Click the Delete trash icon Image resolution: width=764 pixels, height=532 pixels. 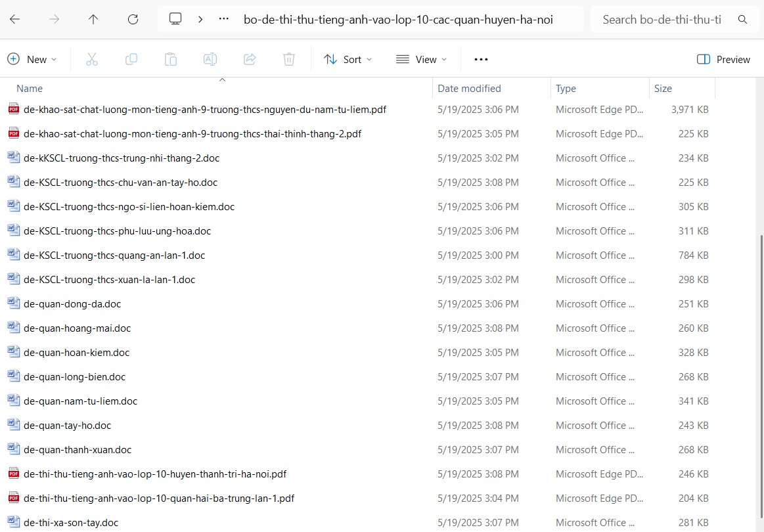click(x=289, y=59)
